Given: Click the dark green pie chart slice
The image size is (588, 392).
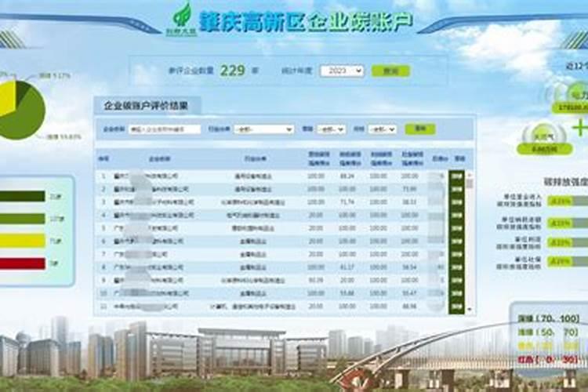Looking at the screenshot, I should [24, 89].
